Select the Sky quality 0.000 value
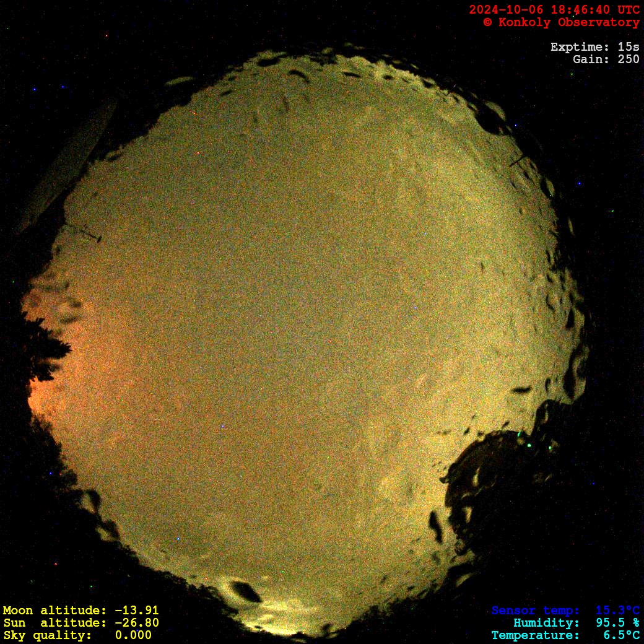The image size is (644, 644). [x=77, y=635]
